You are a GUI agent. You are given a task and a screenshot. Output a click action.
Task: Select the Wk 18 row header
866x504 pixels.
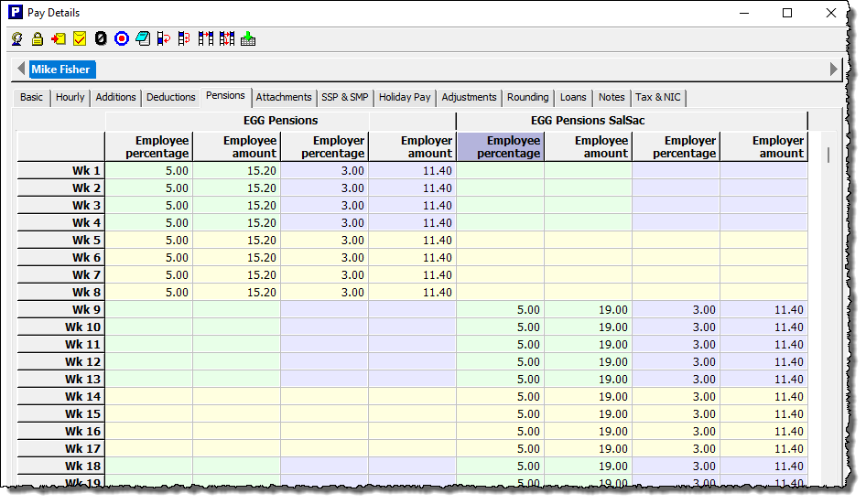coord(60,466)
